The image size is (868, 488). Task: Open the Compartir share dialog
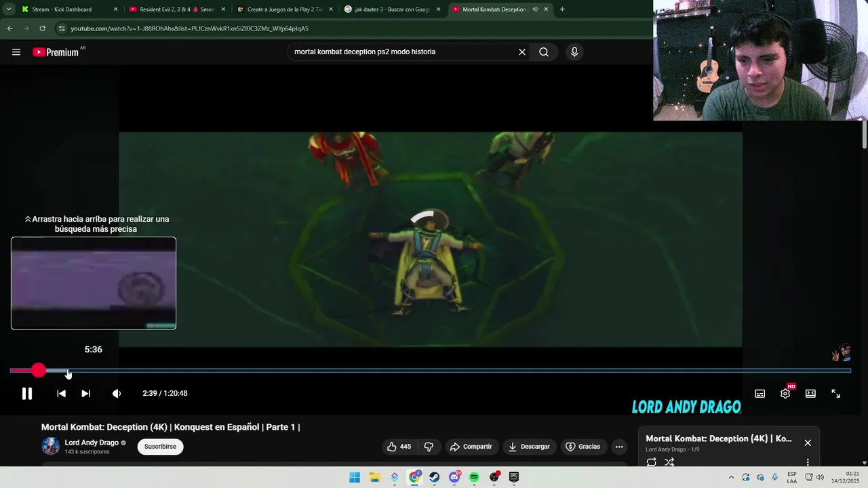click(x=471, y=447)
